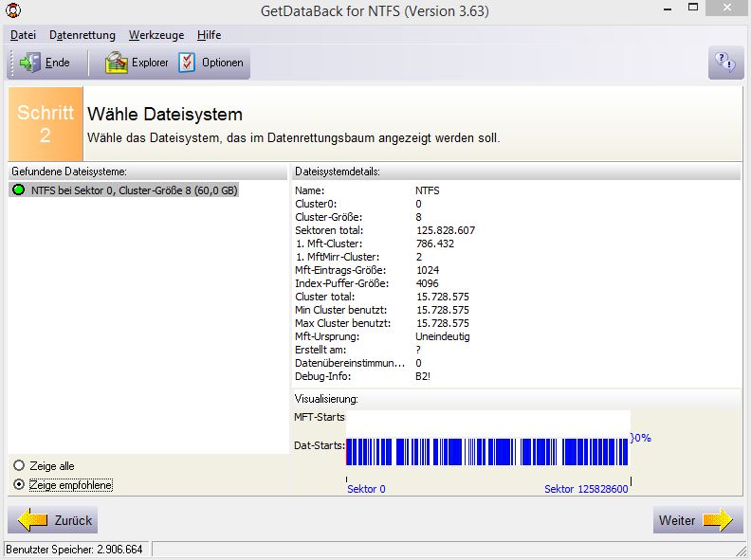Click the blue Dat-Starts visualization bar
Image resolution: width=751 pixels, height=560 pixels.
[487, 451]
